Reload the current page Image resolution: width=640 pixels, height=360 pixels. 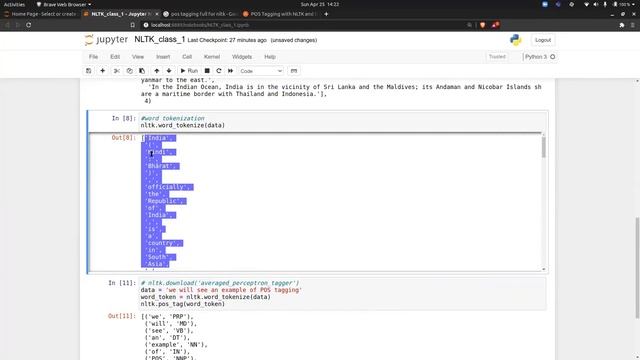pyautogui.click(x=29, y=25)
